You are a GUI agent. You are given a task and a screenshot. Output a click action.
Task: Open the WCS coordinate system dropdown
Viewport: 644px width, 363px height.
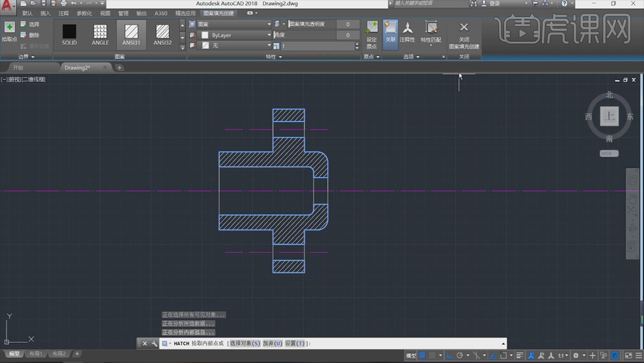click(609, 153)
